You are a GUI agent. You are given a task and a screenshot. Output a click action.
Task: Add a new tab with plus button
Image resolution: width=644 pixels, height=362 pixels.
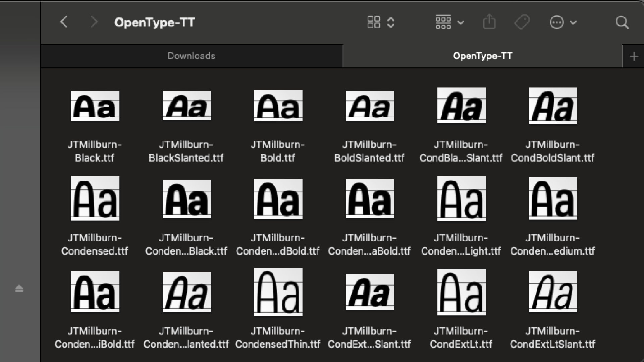[634, 56]
